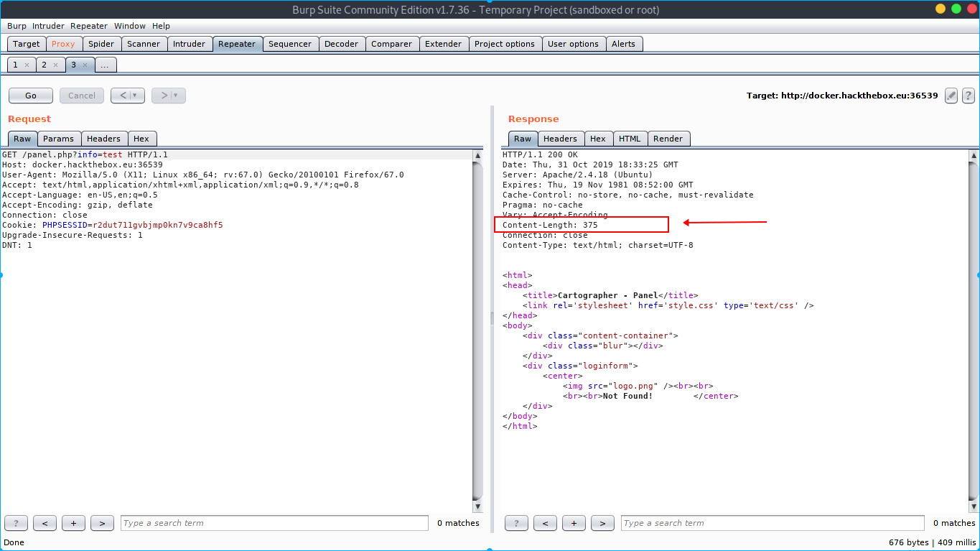Open the Help menu
This screenshot has height=551, width=980.
coord(162,26)
